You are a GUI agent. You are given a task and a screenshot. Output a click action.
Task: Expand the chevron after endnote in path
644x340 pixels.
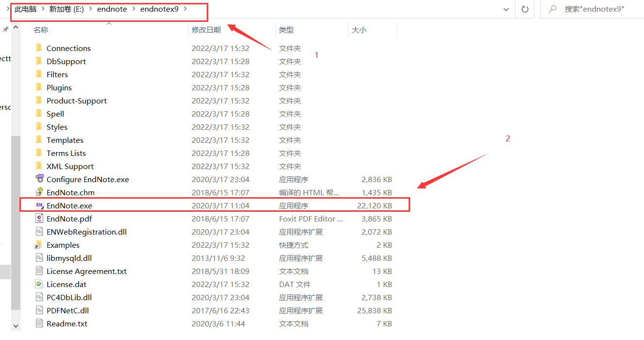pyautogui.click(x=133, y=9)
